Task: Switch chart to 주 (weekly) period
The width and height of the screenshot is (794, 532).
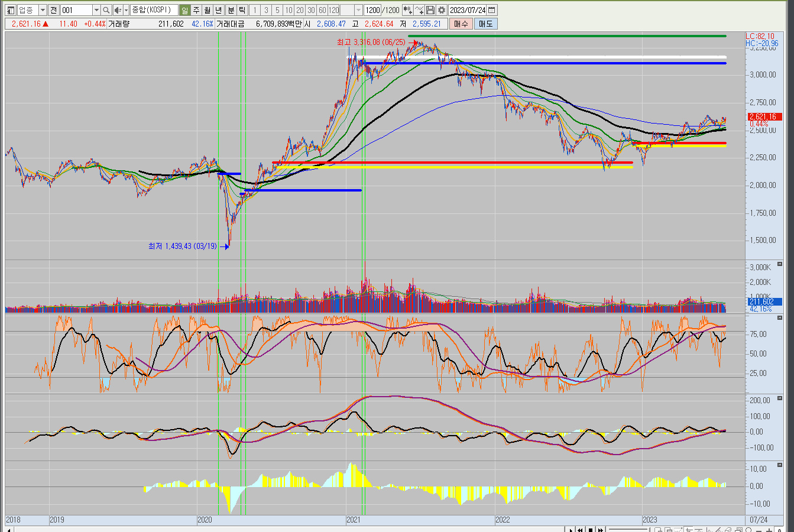Action: click(196, 10)
